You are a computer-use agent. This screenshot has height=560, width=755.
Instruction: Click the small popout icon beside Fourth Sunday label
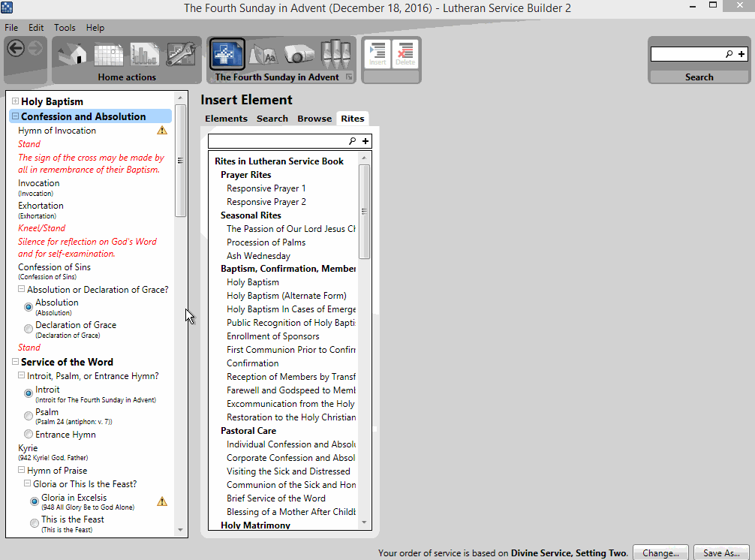coord(349,77)
